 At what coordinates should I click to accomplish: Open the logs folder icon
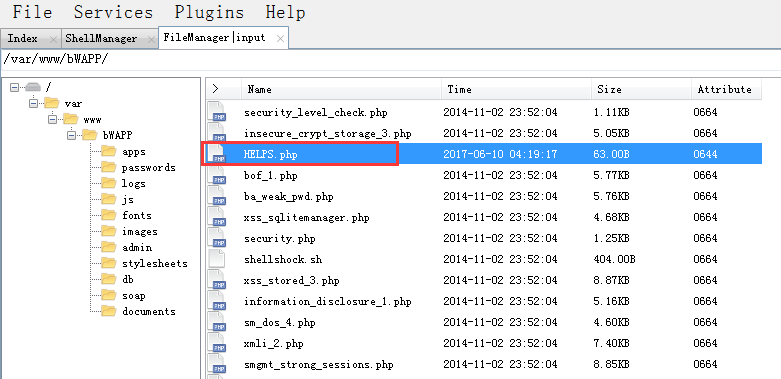[109, 183]
